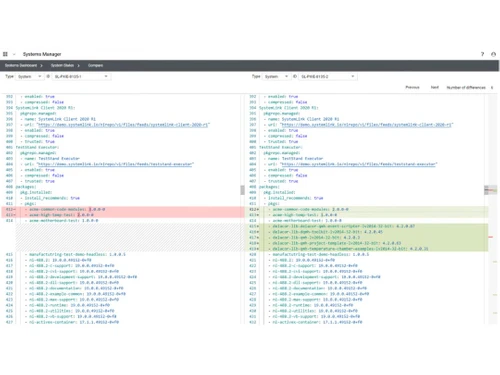Click left pane line 427 ni-activex-container

click(72, 322)
